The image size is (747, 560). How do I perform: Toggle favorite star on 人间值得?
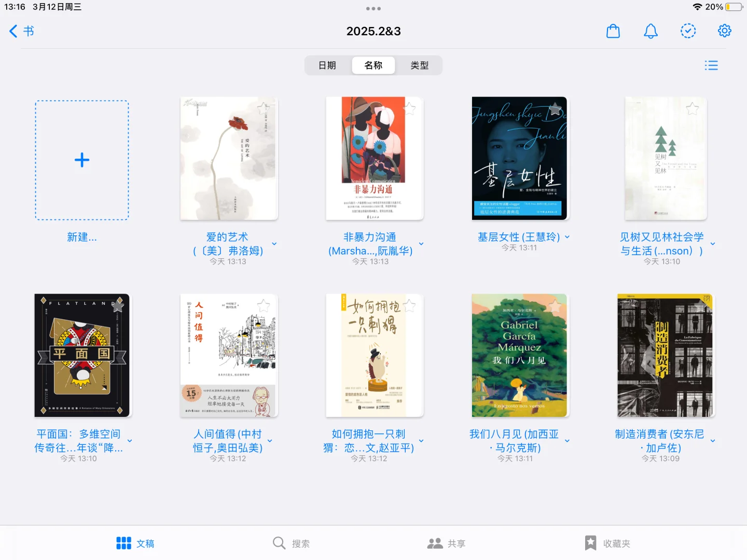pos(264,305)
